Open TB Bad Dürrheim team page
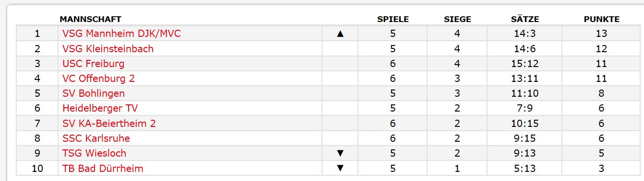Image resolution: width=644 pixels, height=181 pixels. [x=103, y=168]
